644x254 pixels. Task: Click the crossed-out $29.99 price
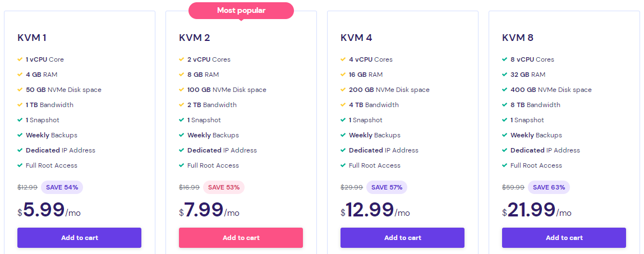pyautogui.click(x=351, y=187)
